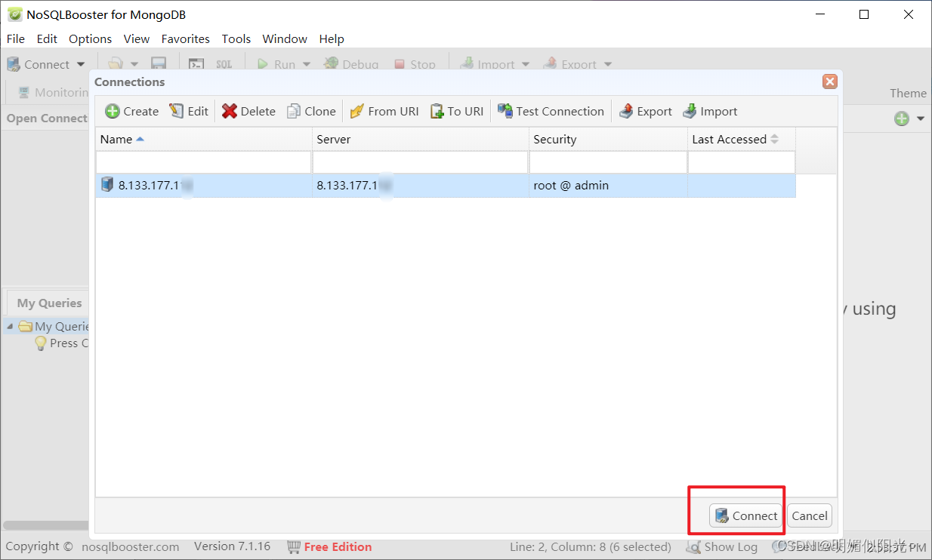The image size is (932, 560).
Task: Sort by Name column header
Action: coord(204,139)
